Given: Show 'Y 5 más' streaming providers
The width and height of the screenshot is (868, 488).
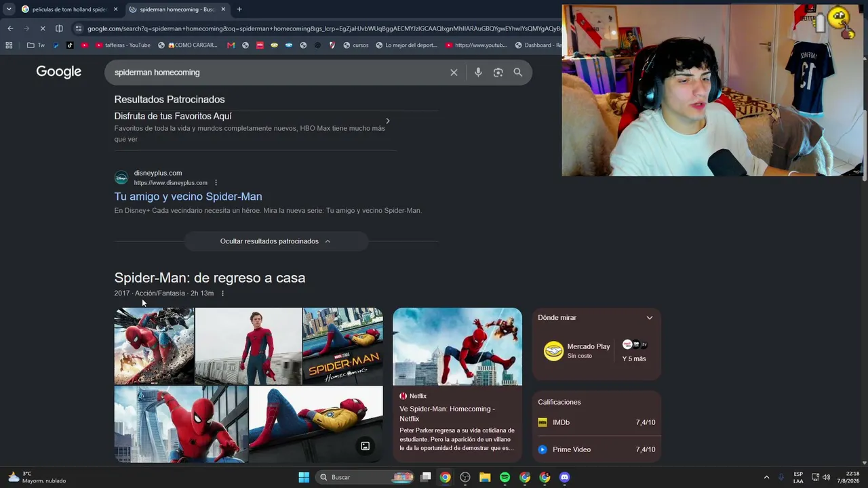Looking at the screenshot, I should pos(634,351).
